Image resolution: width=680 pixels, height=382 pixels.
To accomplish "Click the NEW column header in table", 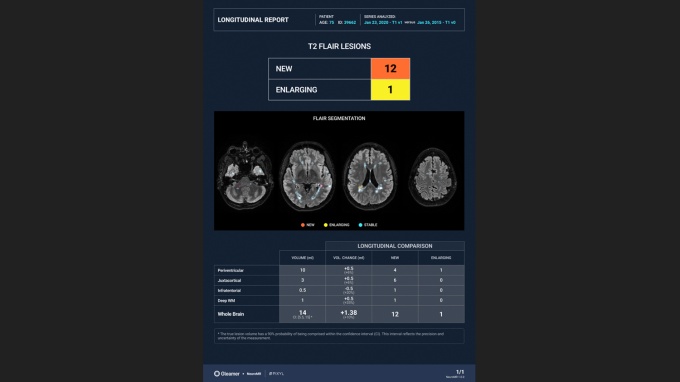I will point(395,258).
